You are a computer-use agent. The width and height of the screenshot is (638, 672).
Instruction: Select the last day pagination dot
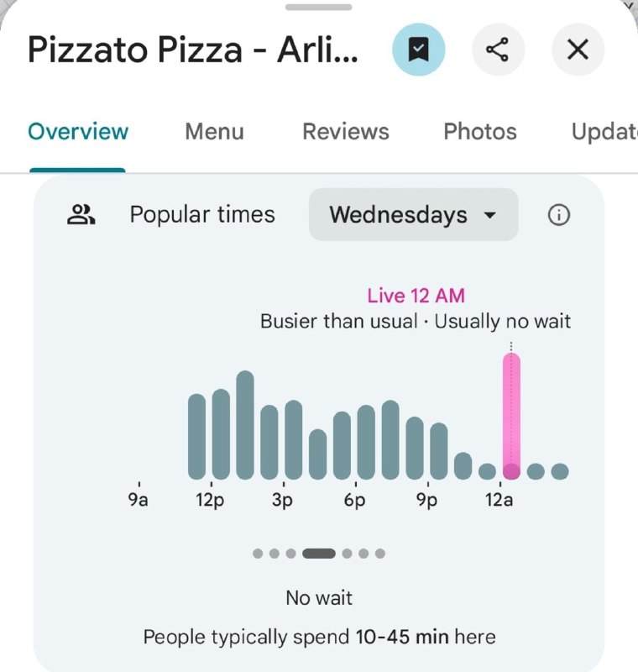pyautogui.click(x=379, y=554)
